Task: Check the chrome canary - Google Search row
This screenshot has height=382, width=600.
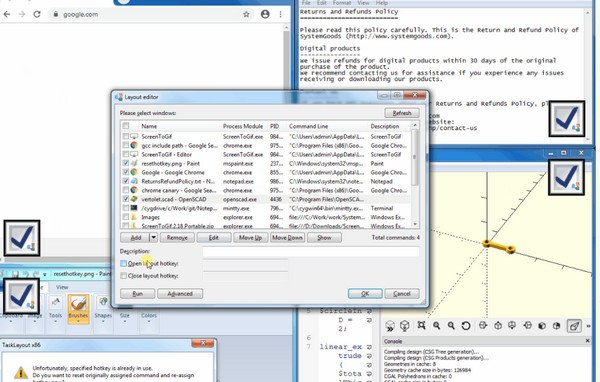Action: pyautogui.click(x=126, y=190)
